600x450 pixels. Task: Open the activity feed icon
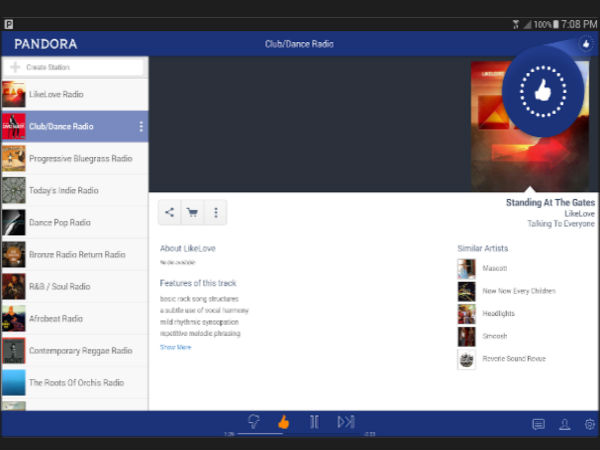(538, 424)
